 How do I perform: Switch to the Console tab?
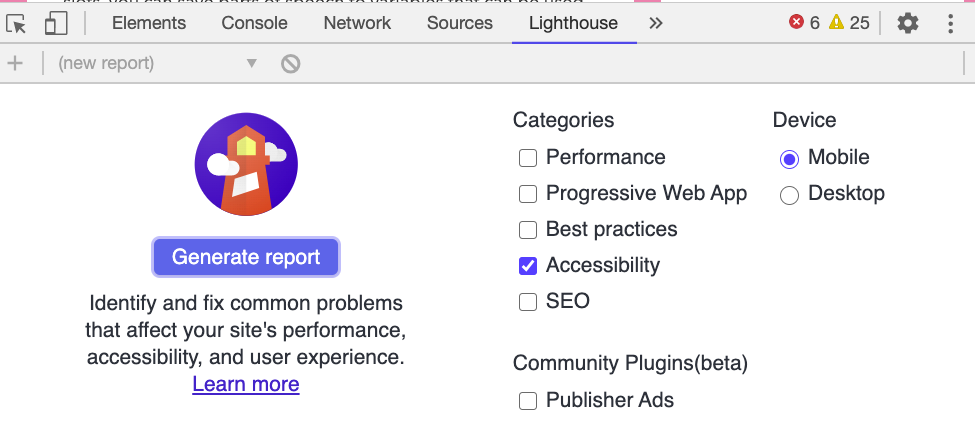coord(254,24)
